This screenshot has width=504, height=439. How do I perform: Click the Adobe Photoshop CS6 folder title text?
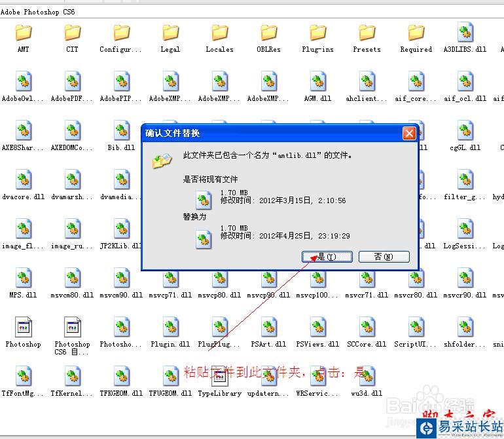(x=37, y=12)
